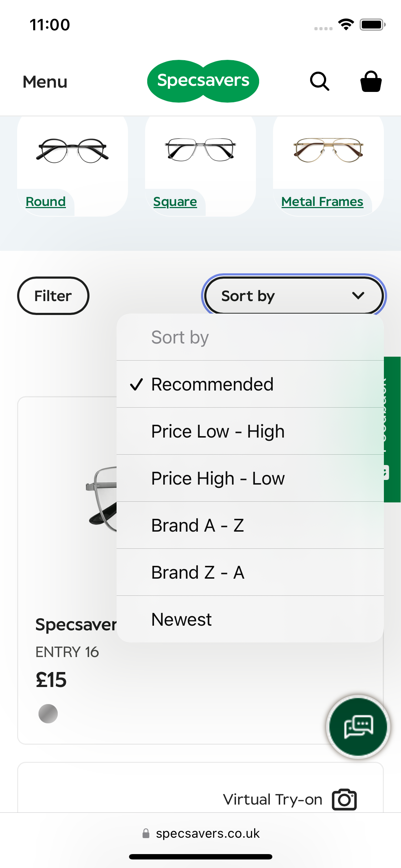Sort by Price Low - High
The image size is (401, 868).
click(218, 431)
